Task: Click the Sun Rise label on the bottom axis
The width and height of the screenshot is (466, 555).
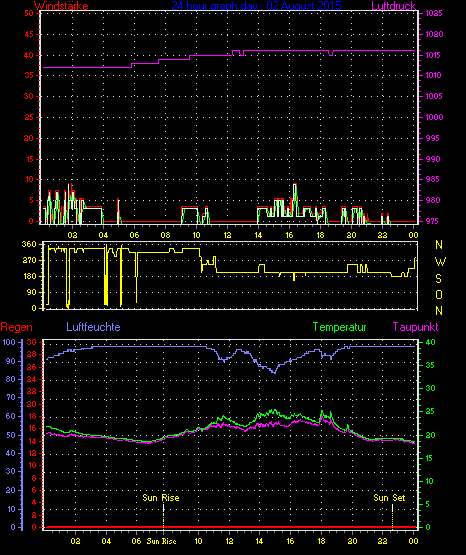Action: point(161,541)
